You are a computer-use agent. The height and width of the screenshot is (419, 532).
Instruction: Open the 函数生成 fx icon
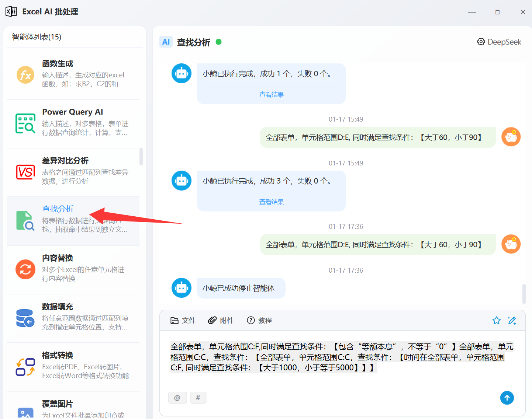25,75
